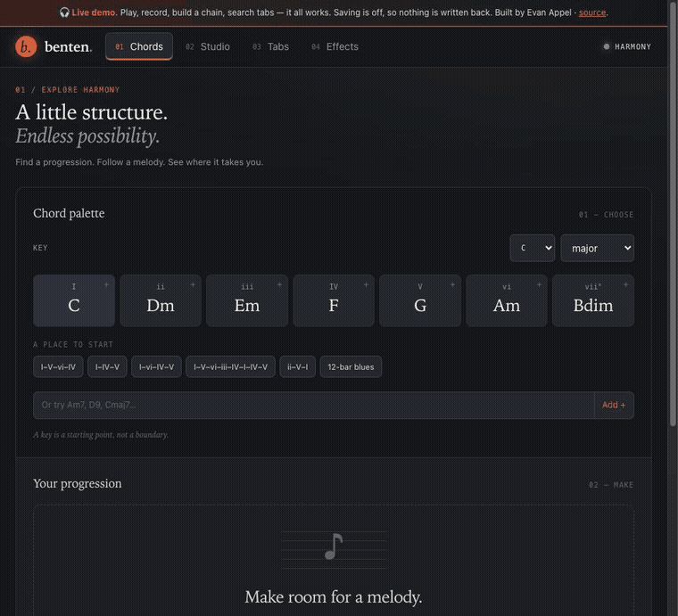678x616 pixels.
Task: Click the 'A key is a starting point' note
Action: coord(101,434)
